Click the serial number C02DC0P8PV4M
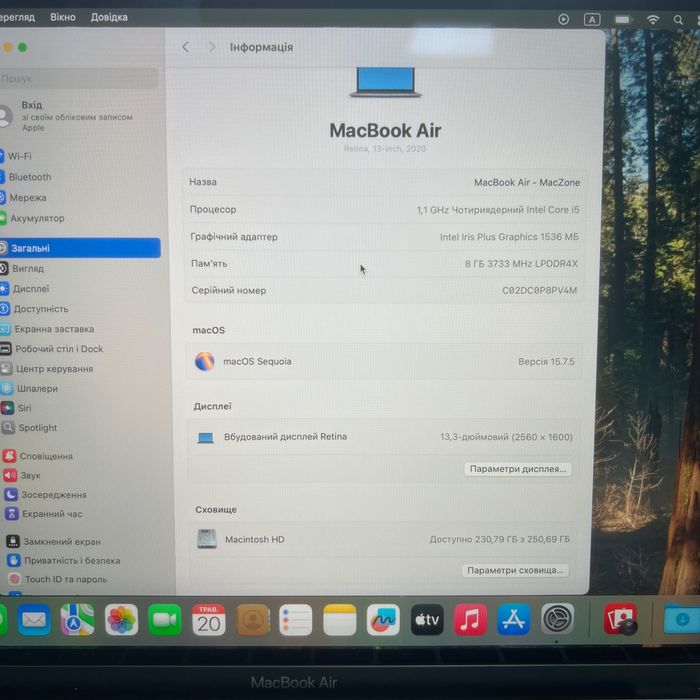The height and width of the screenshot is (700, 700). click(x=539, y=291)
